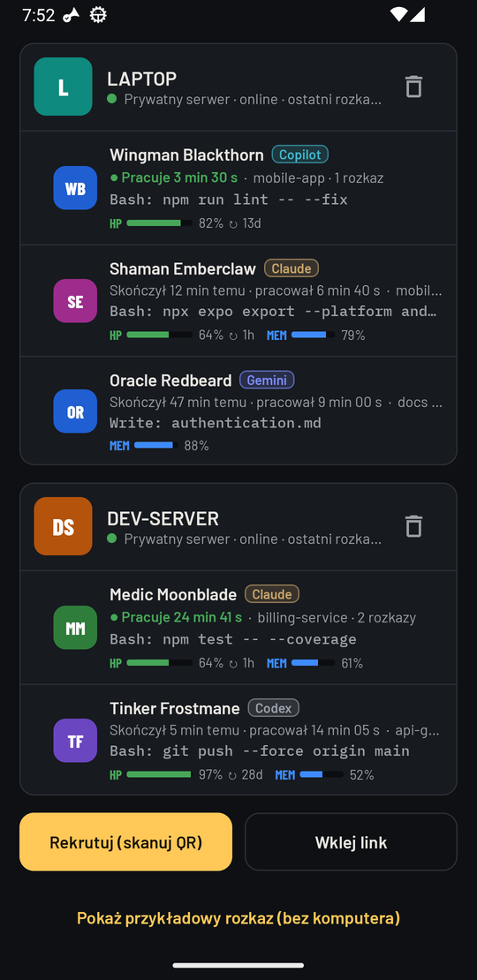
Task: Tap the cellular signal icon in status bar
Action: click(417, 14)
